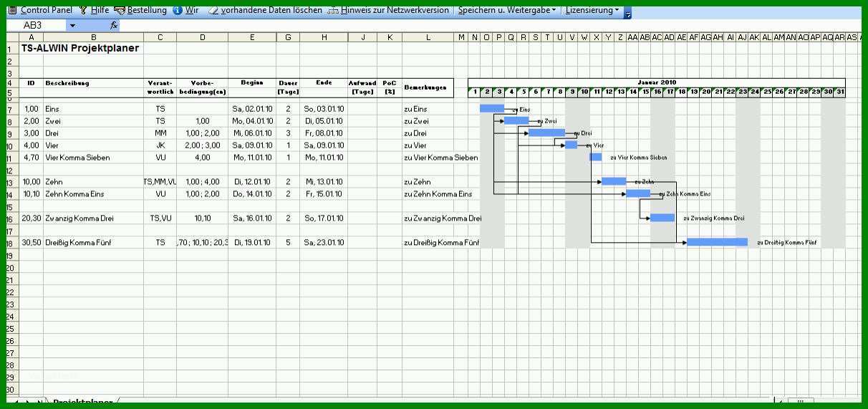Select column D header

click(x=203, y=37)
